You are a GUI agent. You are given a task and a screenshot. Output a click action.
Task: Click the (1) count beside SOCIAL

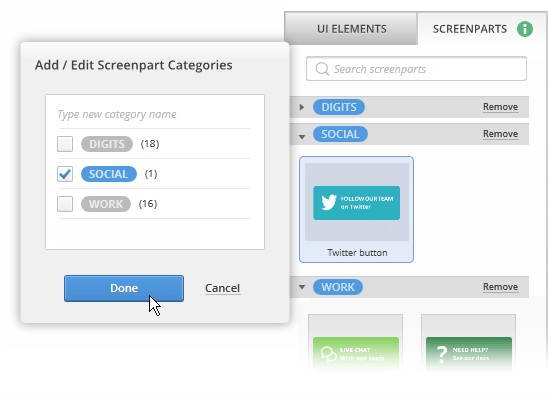[151, 174]
